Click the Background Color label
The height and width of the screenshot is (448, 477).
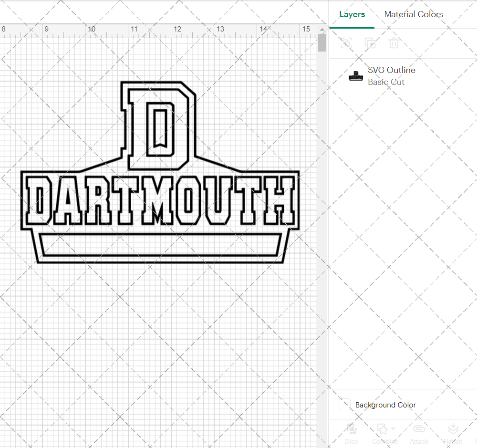385,405
